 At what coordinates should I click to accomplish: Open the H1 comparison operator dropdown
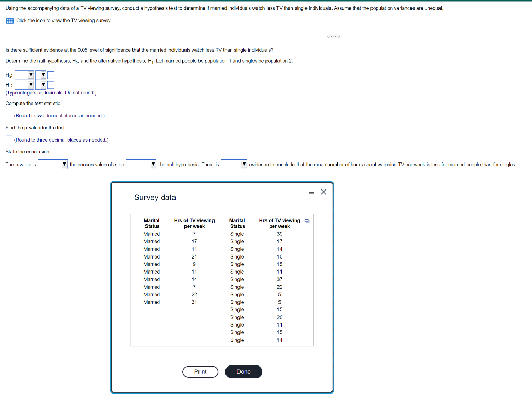(41, 85)
